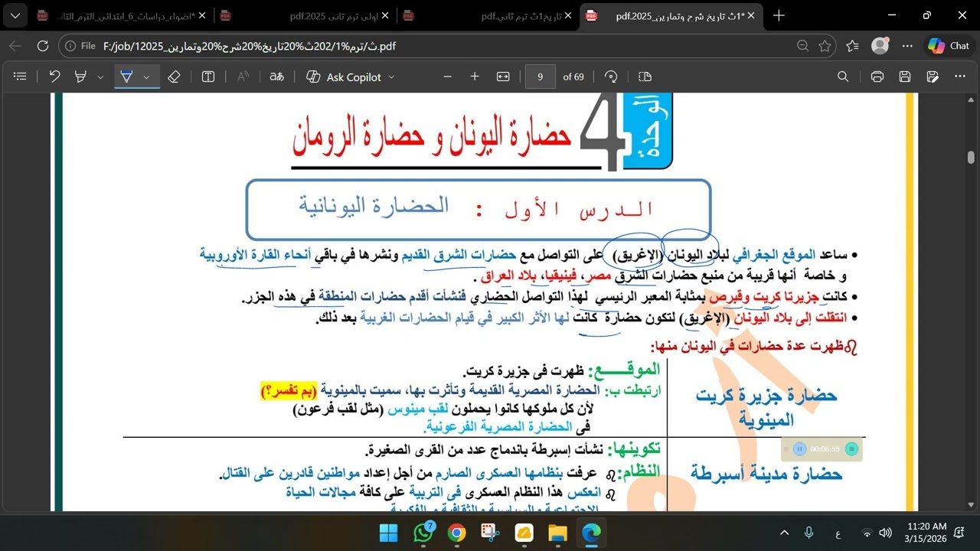Open Google Chrome from the taskbar
The image size is (980, 551).
tap(456, 533)
